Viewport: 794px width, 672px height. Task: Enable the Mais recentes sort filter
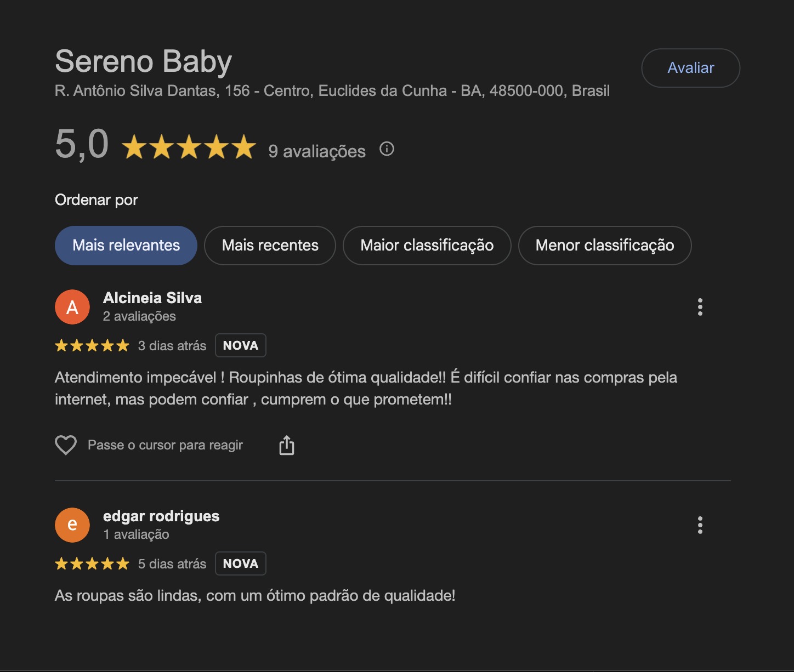tap(270, 246)
